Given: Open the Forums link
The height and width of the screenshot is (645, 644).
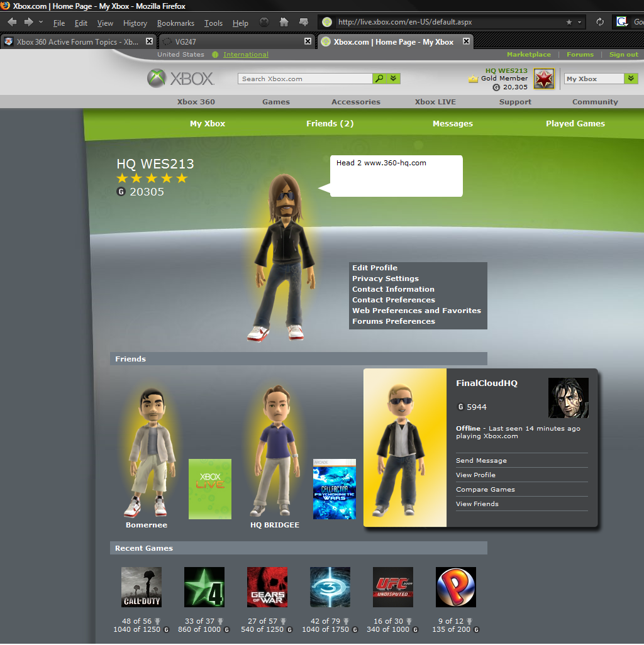Looking at the screenshot, I should [580, 54].
